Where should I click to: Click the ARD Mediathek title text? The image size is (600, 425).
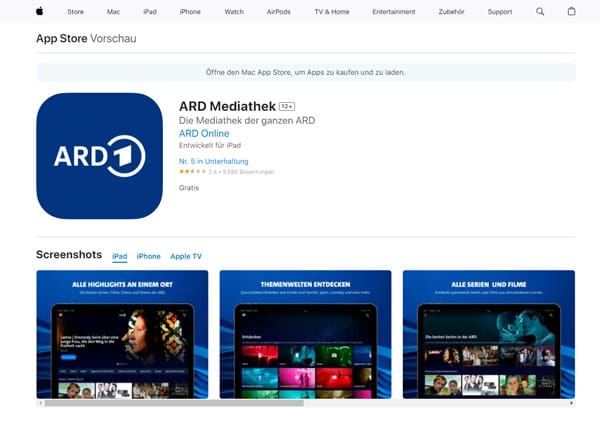click(x=227, y=106)
